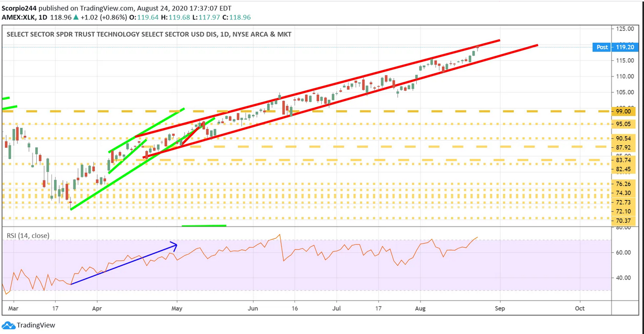Screen dimensions: 644x334
Task: Select the 40.00 RSI axis label
Action: click(x=625, y=278)
